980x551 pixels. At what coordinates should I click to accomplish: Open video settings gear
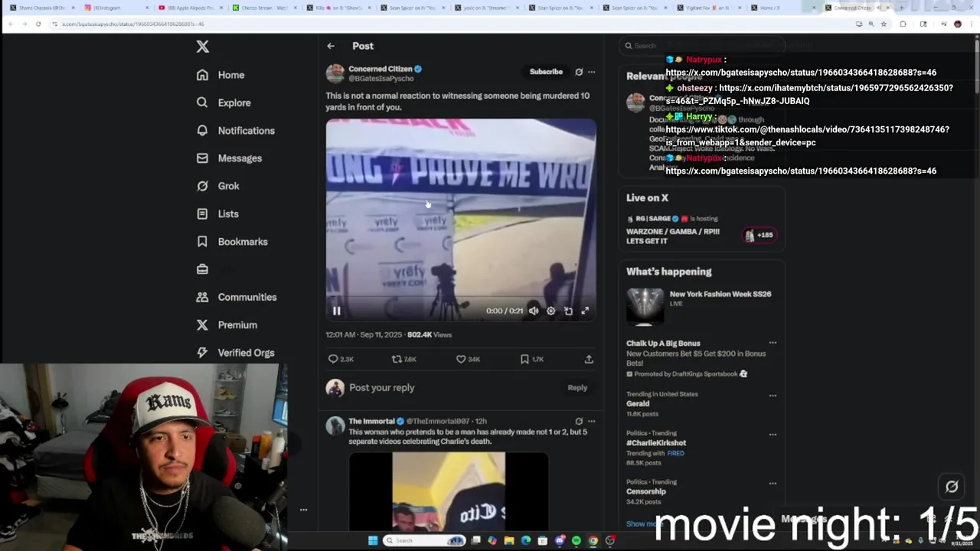click(550, 311)
